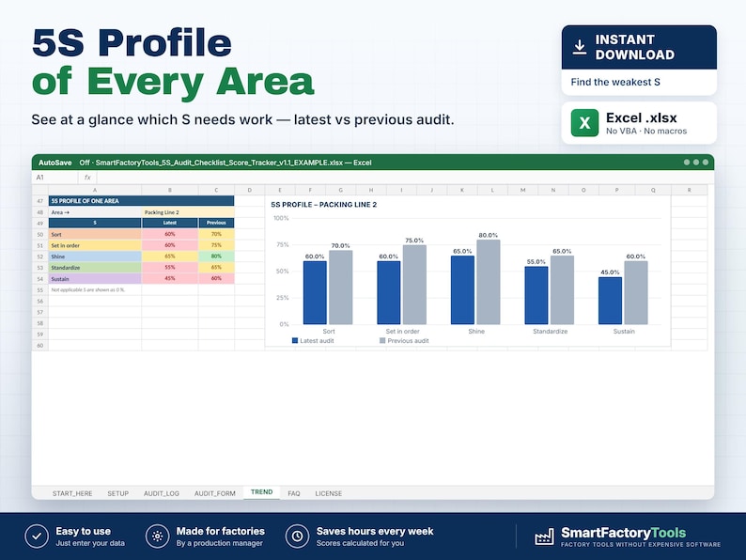This screenshot has height=560, width=746.
Task: Select Sustain latest value 45% cell
Action: [x=170, y=279]
